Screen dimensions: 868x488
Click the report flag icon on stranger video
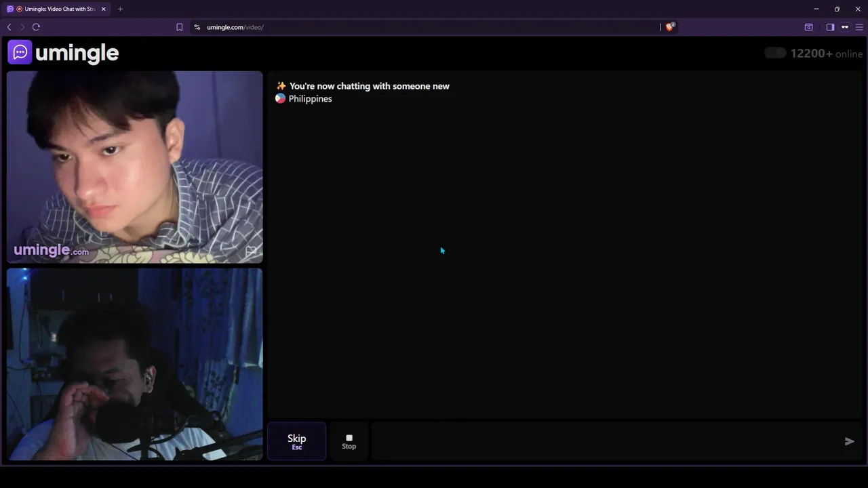[251, 251]
